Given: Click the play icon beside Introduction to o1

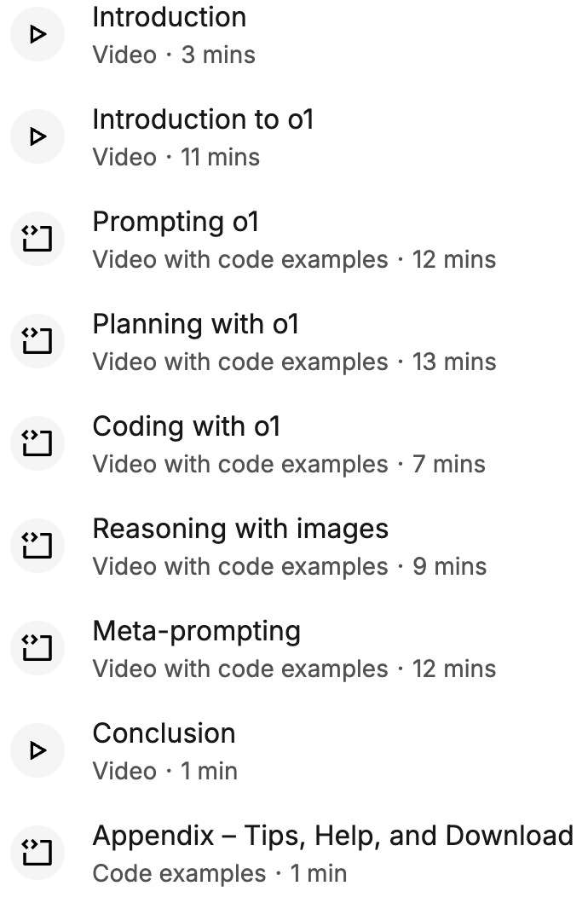Looking at the screenshot, I should point(37,136).
